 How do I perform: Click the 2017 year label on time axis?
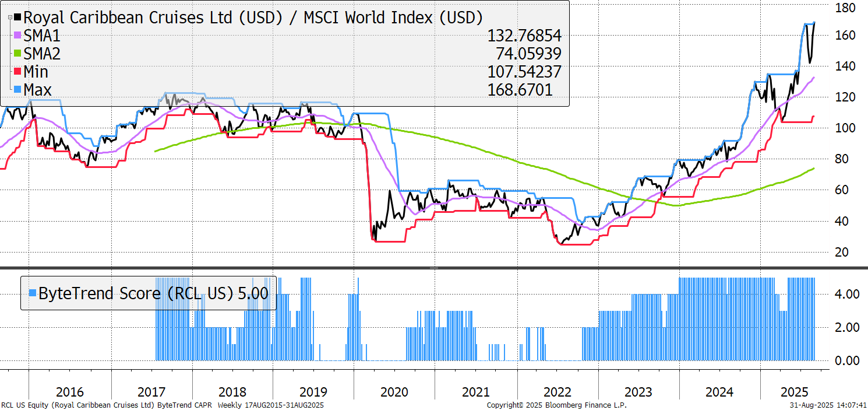151,393
